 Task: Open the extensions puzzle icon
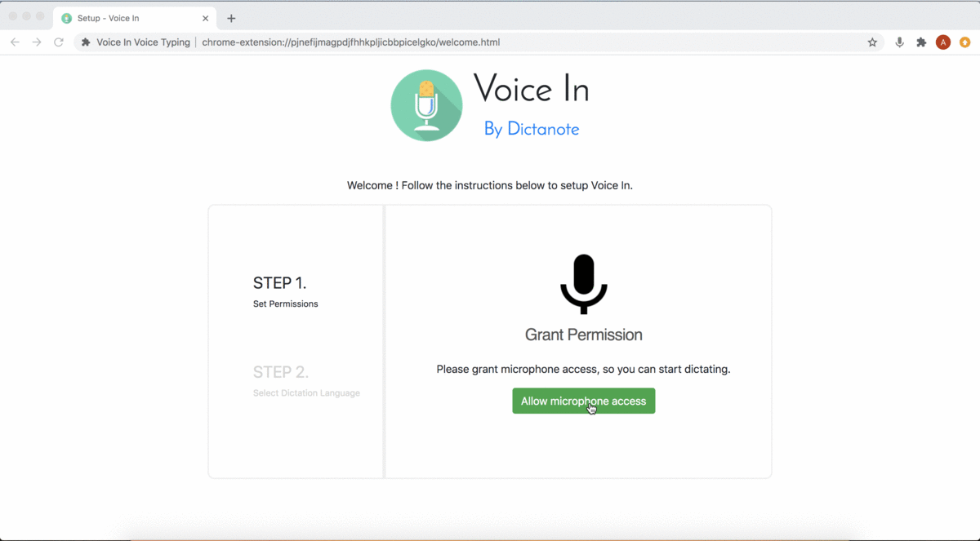(921, 42)
